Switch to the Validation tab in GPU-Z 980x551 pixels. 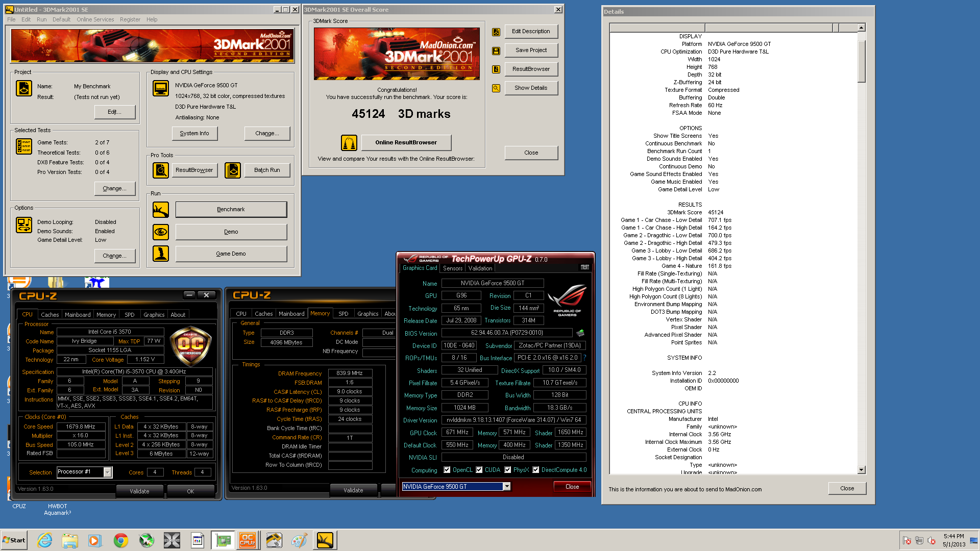(x=480, y=268)
